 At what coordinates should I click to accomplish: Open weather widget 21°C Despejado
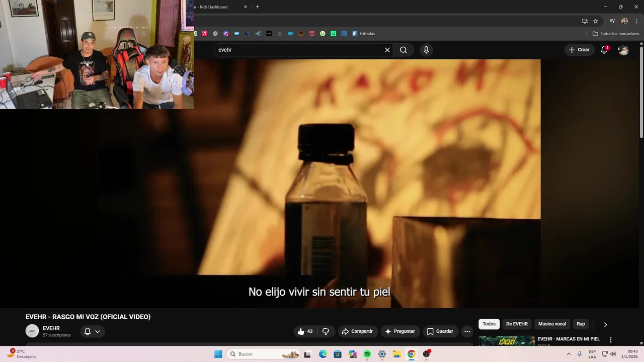22,353
